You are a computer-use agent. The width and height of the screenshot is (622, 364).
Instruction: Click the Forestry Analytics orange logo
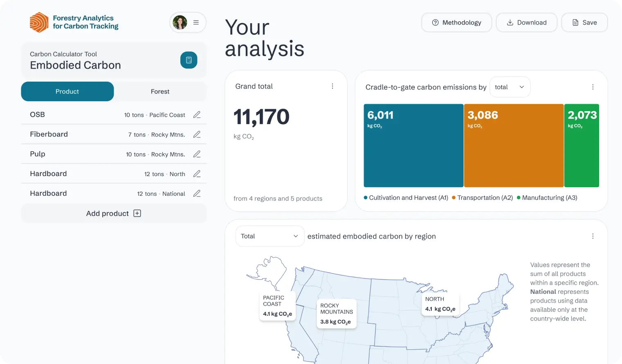(39, 22)
